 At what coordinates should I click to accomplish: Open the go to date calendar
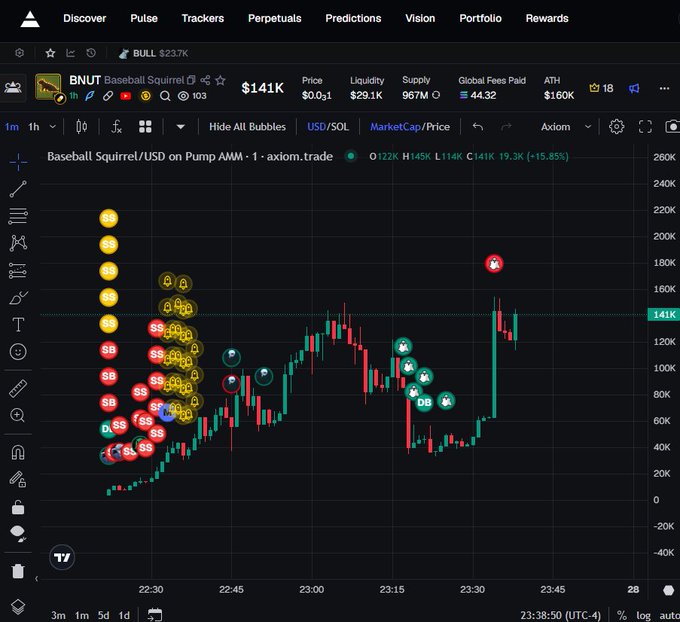[x=155, y=615]
